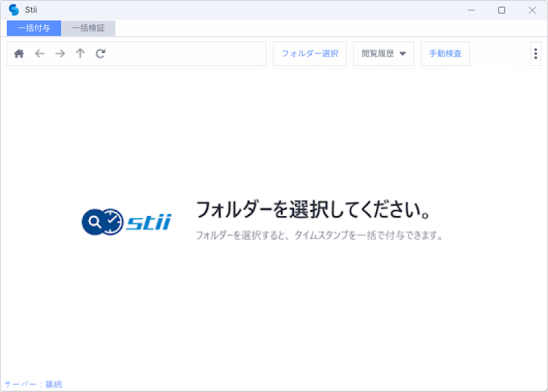Screen dimensions: 548x392
Task: Open the vertical three-dot overflow menu
Action: point(535,54)
